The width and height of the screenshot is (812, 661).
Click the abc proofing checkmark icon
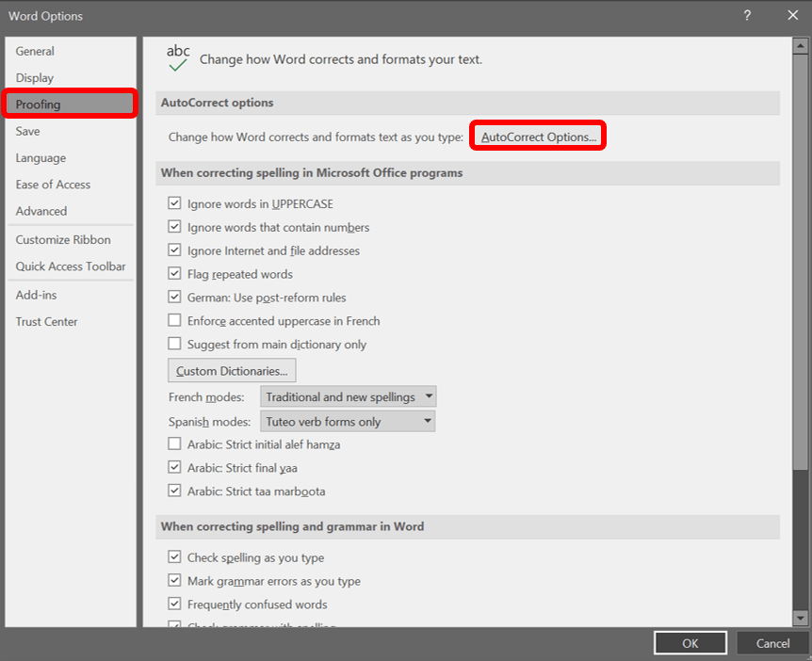click(x=178, y=57)
